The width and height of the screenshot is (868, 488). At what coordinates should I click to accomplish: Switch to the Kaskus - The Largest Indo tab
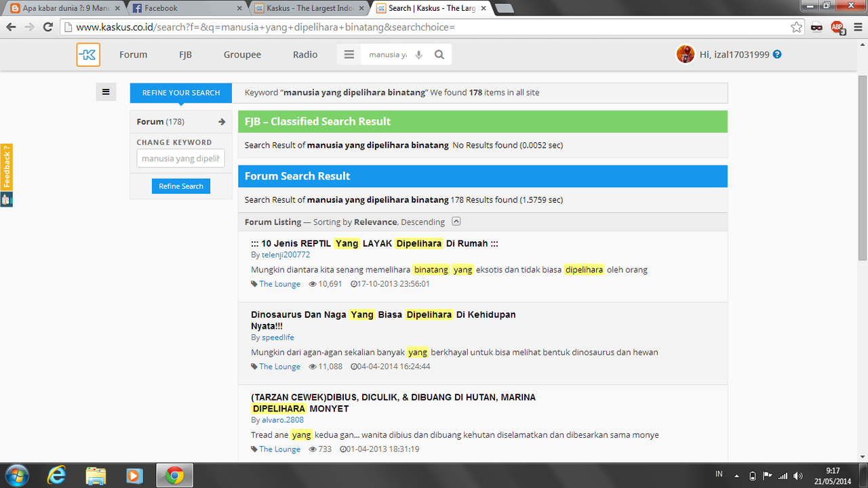(309, 8)
